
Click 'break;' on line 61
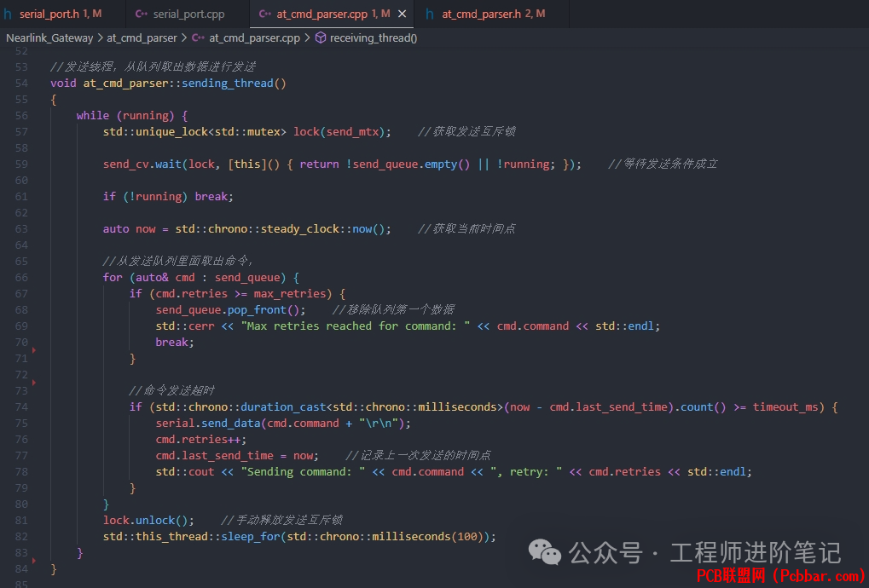pos(214,197)
